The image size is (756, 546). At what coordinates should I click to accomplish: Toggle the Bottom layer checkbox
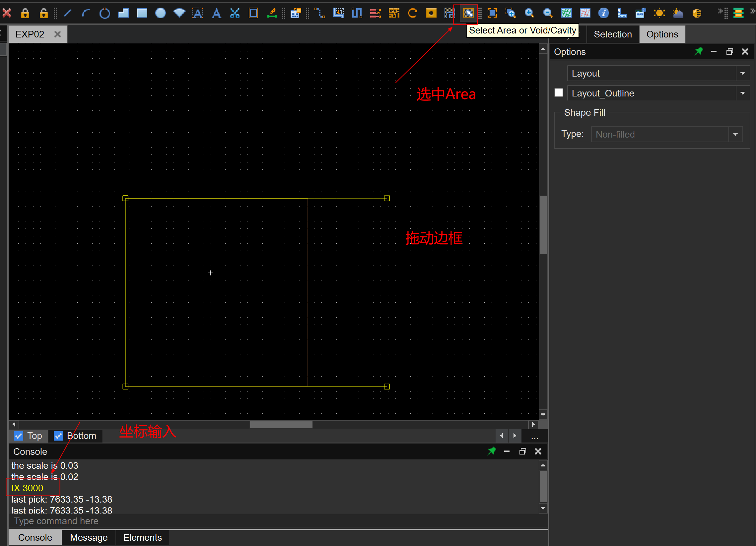click(x=58, y=436)
